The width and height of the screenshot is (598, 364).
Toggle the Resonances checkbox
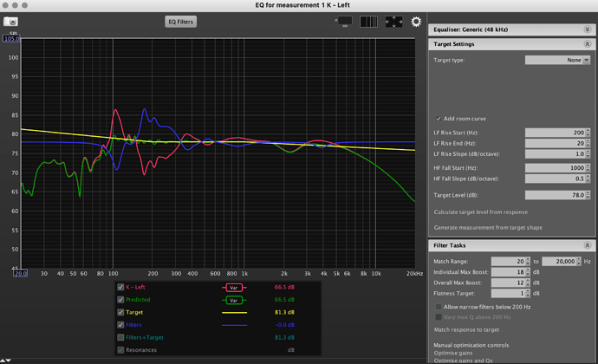click(x=120, y=350)
